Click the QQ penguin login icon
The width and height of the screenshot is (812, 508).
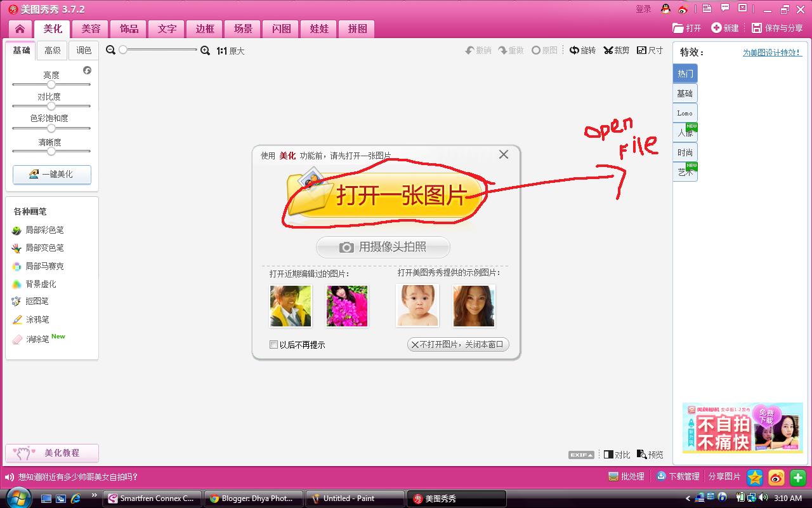665,9
